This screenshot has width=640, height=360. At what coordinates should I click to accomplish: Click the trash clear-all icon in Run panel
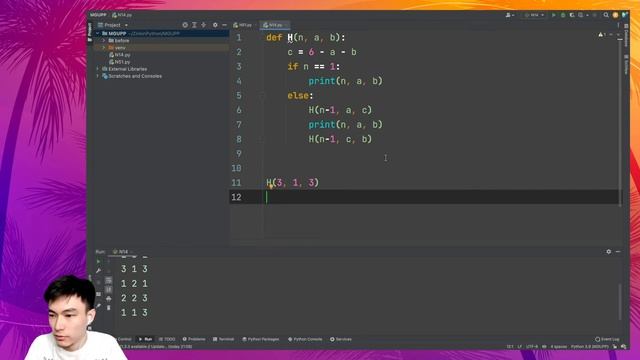pyautogui.click(x=109, y=308)
